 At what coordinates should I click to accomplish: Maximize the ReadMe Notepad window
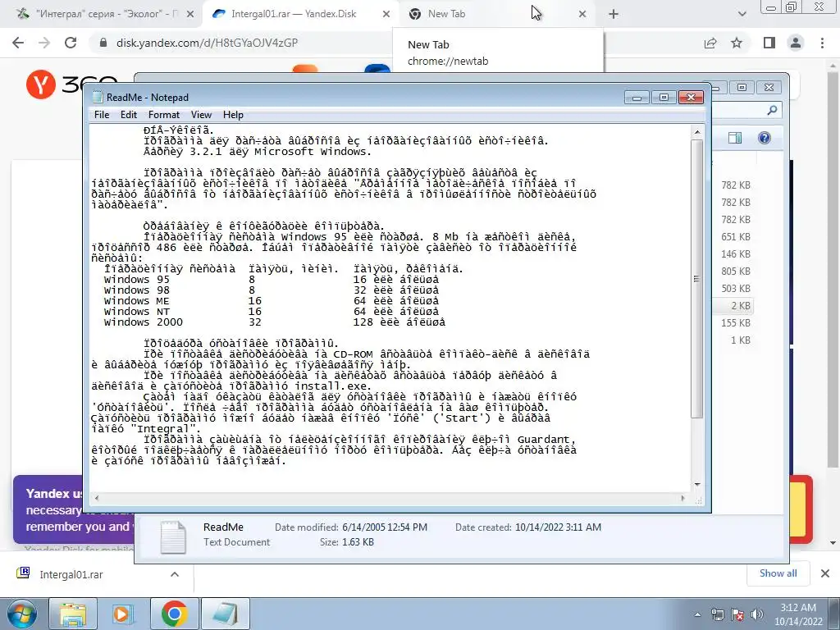click(664, 98)
